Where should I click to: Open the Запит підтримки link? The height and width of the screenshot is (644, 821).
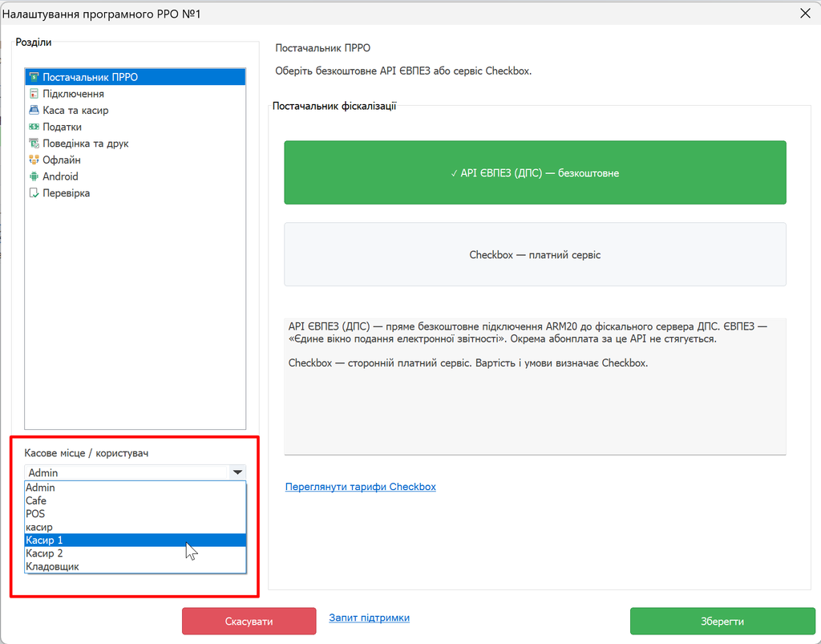tap(369, 618)
